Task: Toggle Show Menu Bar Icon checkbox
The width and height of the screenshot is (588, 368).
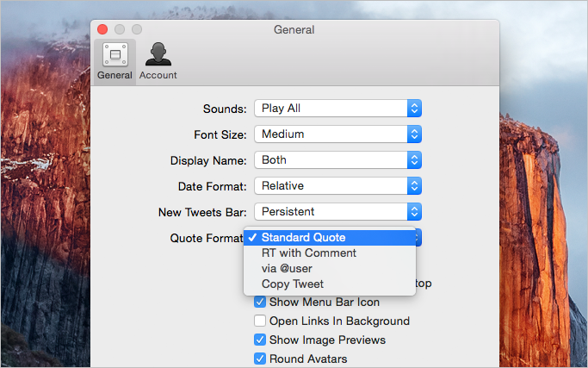Action: click(260, 302)
